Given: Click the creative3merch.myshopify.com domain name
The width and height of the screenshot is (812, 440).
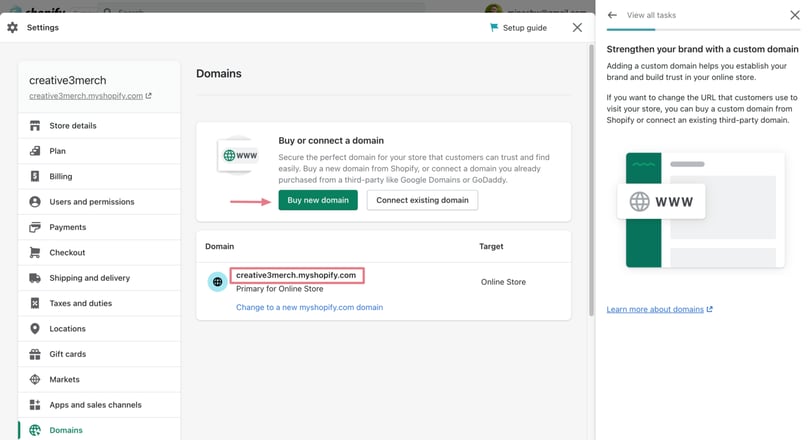Looking at the screenshot, I should click(x=296, y=275).
